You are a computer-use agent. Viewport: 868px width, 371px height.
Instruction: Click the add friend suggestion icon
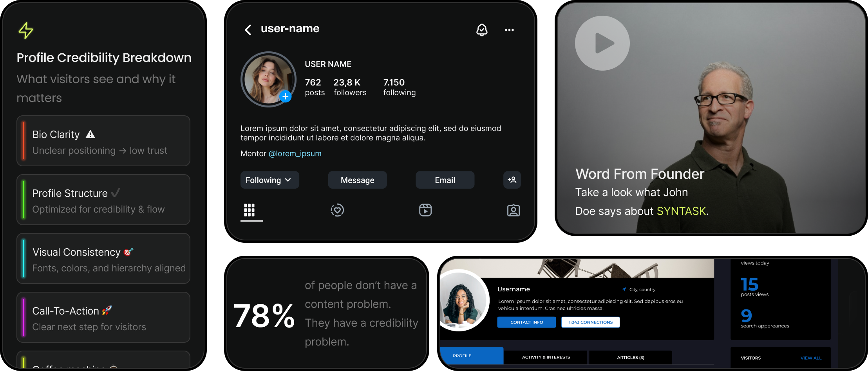(x=512, y=180)
